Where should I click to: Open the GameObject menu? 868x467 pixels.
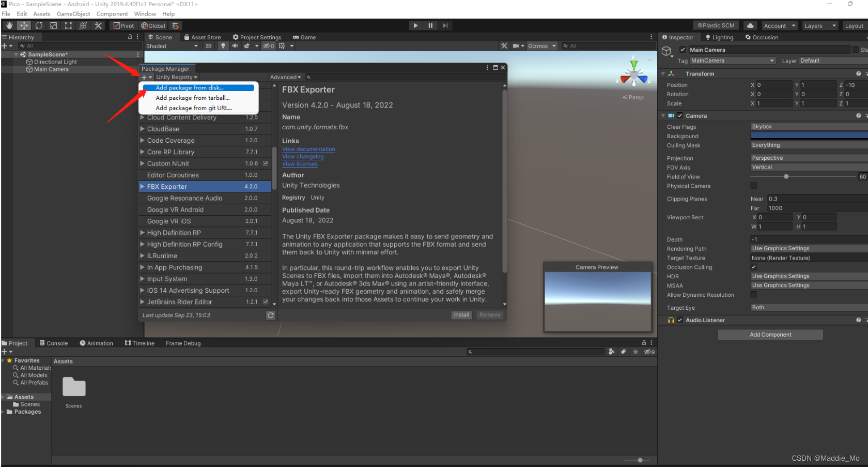pos(73,14)
